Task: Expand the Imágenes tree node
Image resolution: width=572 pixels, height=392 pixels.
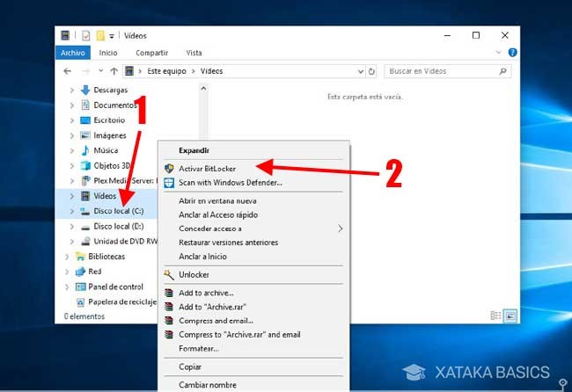Action: (72, 135)
